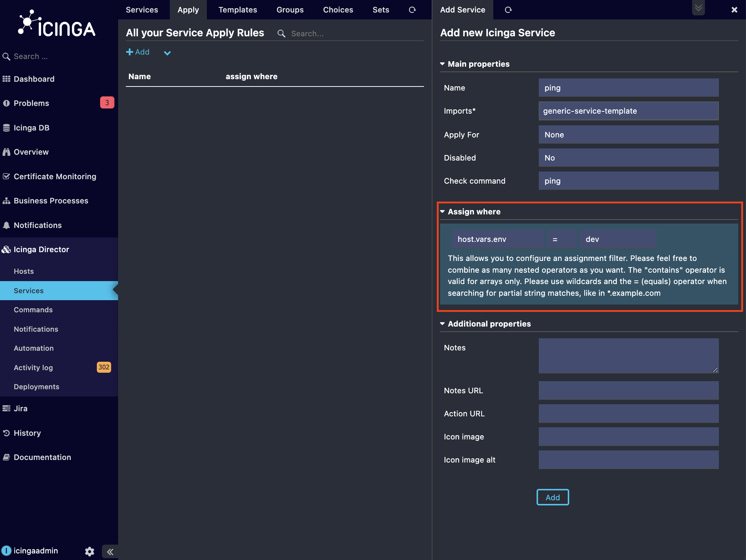This screenshot has height=560, width=746.
Task: Click the plus Add link
Action: [x=138, y=52]
